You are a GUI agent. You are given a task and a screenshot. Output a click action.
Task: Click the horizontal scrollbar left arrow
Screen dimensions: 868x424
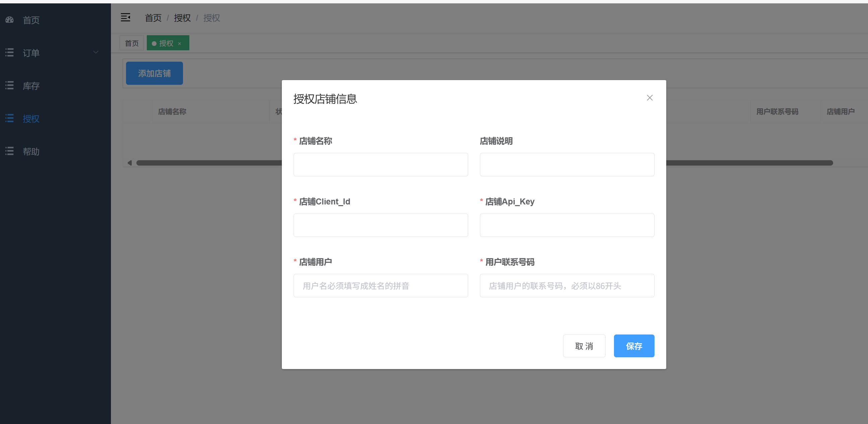tap(129, 163)
